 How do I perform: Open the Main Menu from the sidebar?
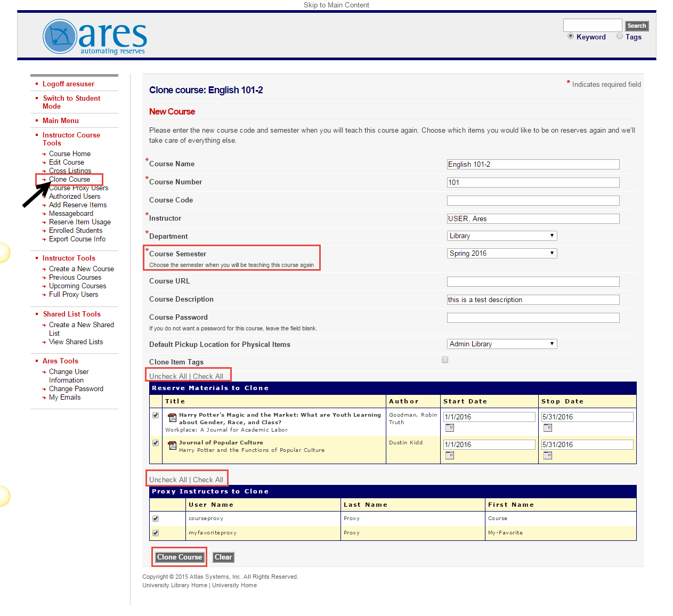tap(60, 120)
